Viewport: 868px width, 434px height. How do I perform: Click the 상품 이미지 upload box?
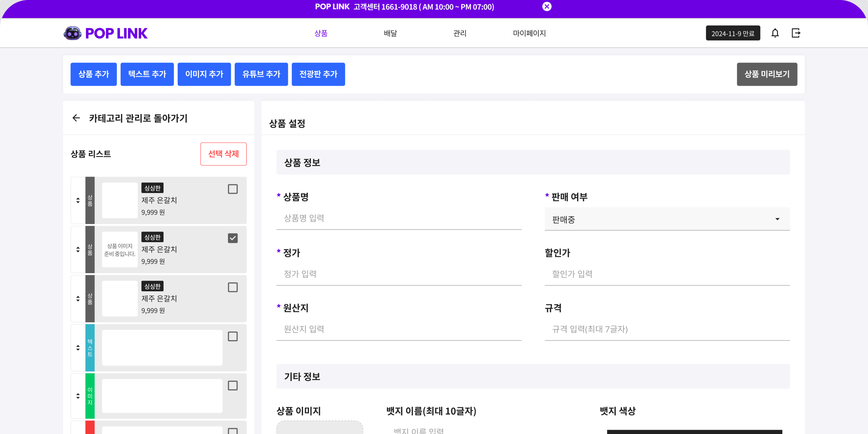click(x=320, y=427)
